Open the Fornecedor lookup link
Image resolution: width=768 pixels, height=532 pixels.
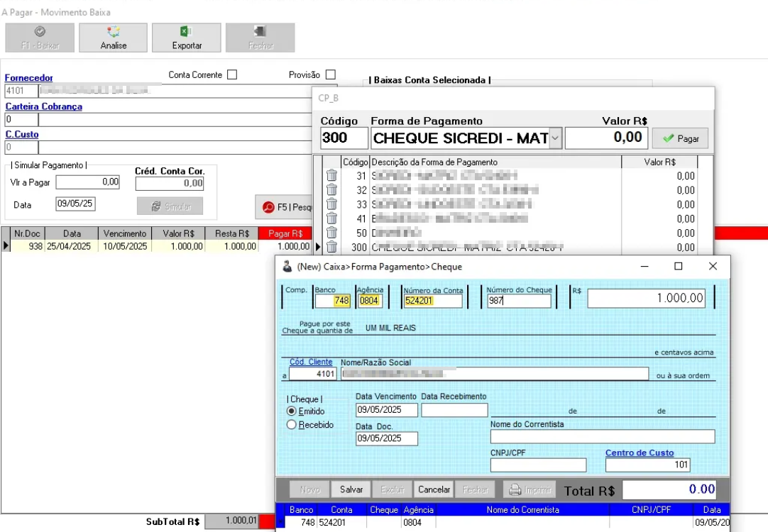(x=29, y=78)
